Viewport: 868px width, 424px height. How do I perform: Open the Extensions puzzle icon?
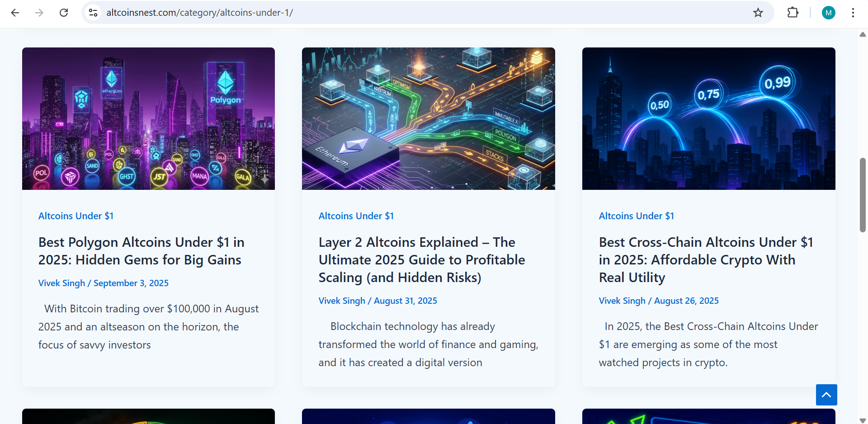(x=793, y=13)
